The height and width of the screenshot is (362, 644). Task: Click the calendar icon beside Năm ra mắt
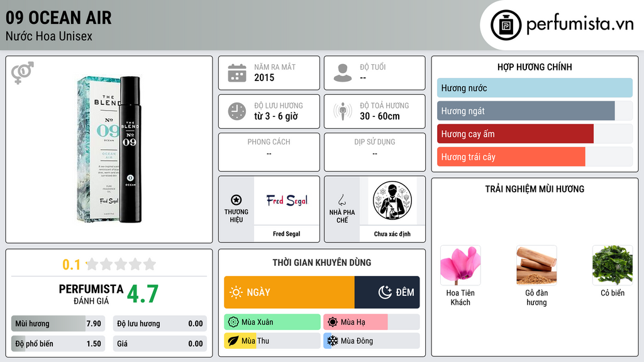point(237,73)
